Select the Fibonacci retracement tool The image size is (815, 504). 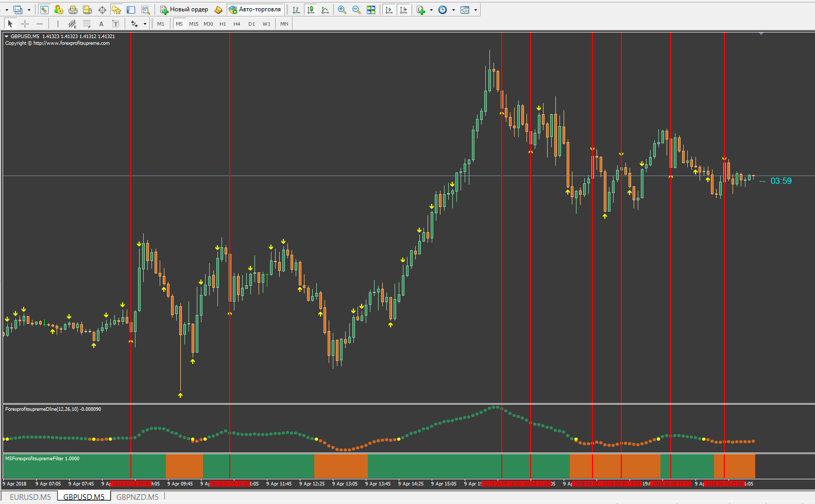[x=87, y=24]
